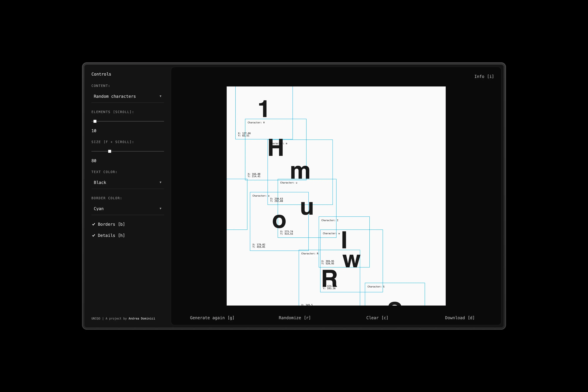Click the Content dropdown arrow icon

tap(160, 96)
